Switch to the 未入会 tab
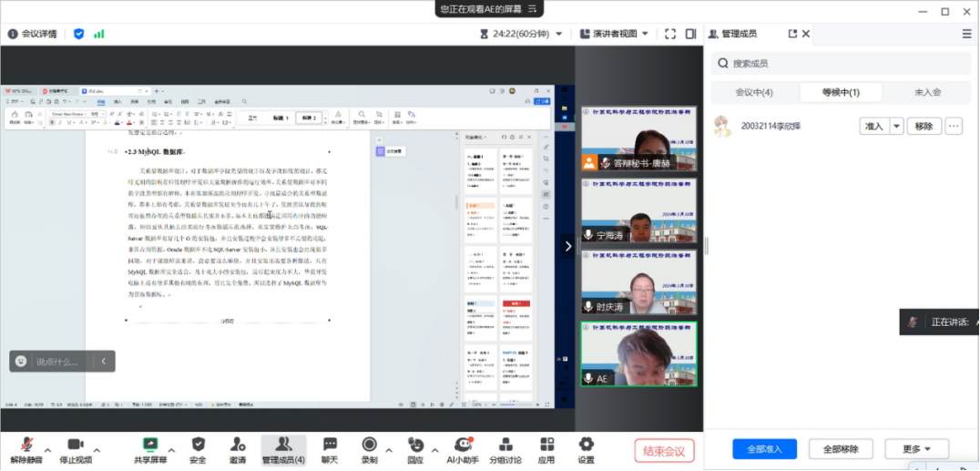The height and width of the screenshot is (471, 980). 927,92
